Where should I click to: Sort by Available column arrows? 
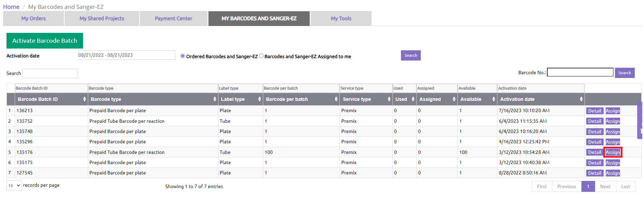[x=494, y=99]
